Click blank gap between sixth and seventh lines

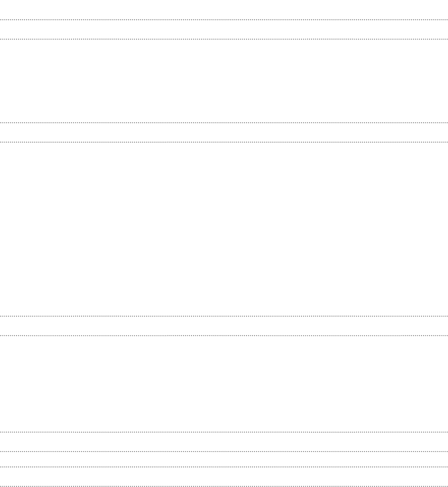[224, 383]
